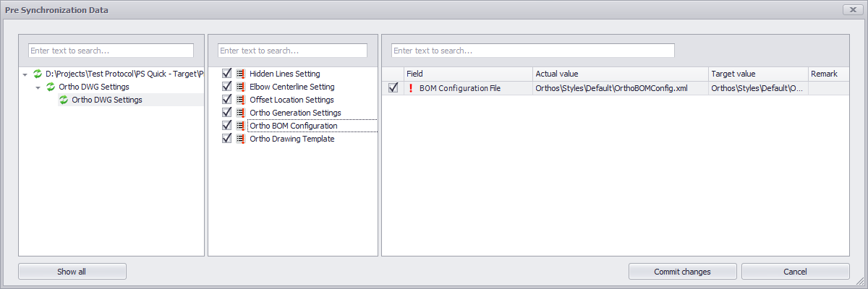Click red exclamation icon for BOM Configuration File

click(x=411, y=88)
